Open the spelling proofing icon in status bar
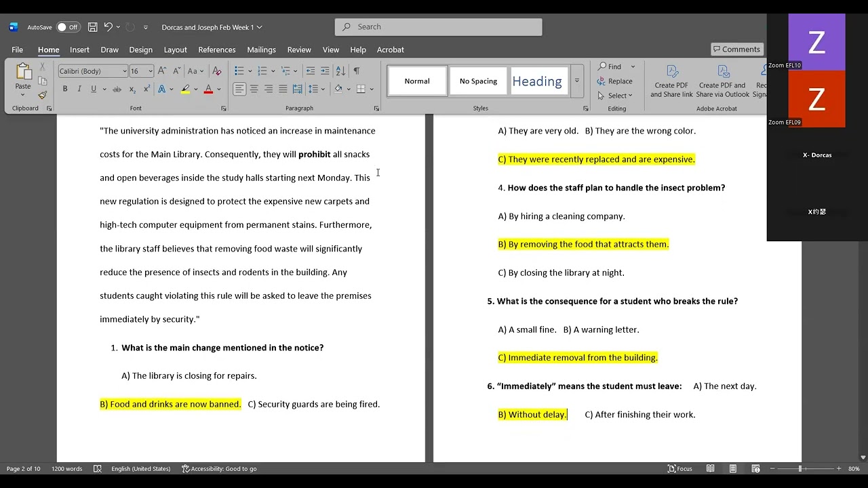868x488 pixels. tap(98, 468)
